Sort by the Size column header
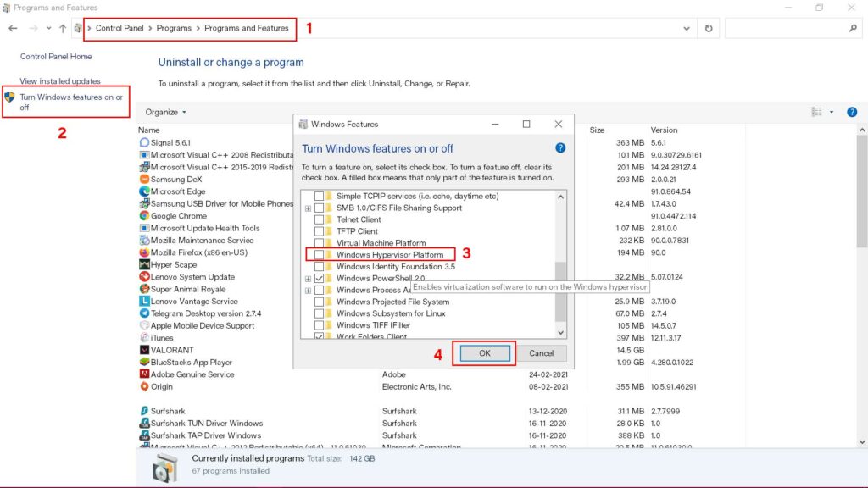 (x=597, y=130)
